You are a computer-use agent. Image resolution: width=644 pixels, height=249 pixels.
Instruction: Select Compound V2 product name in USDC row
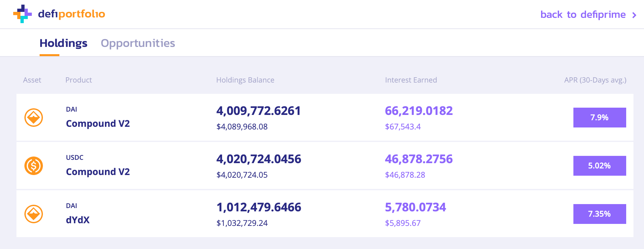[x=98, y=172]
